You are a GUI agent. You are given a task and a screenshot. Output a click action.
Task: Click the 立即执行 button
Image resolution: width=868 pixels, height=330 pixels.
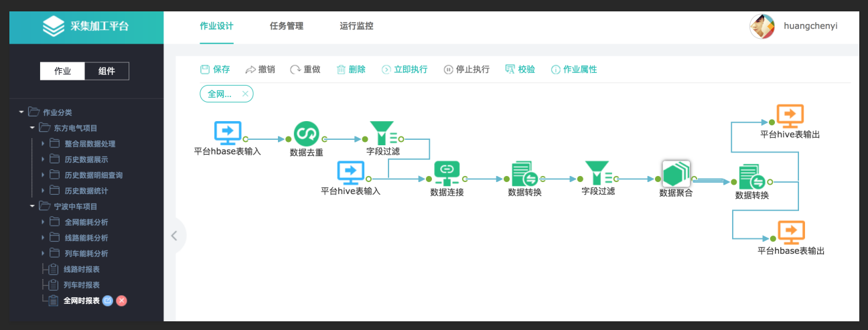[x=405, y=70]
